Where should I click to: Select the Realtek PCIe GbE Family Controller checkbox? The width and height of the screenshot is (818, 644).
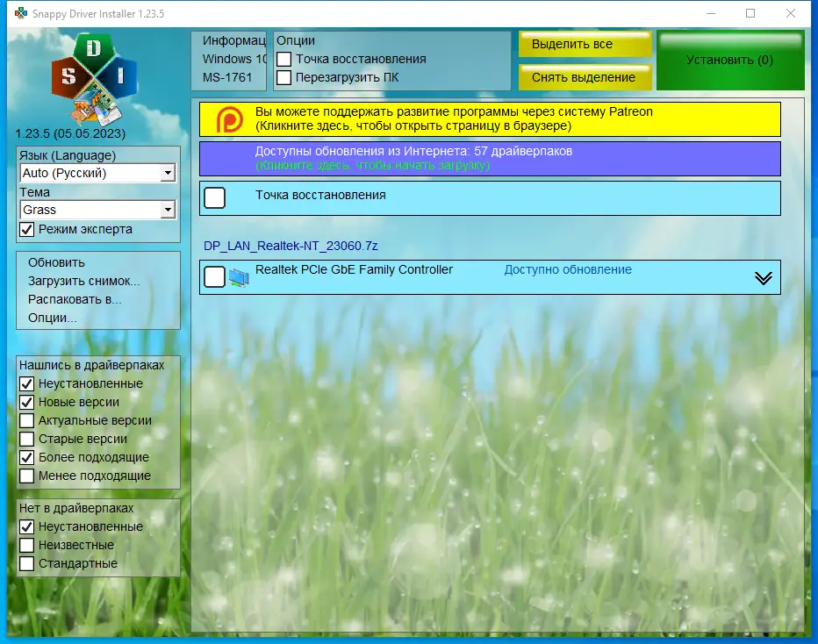click(x=214, y=277)
